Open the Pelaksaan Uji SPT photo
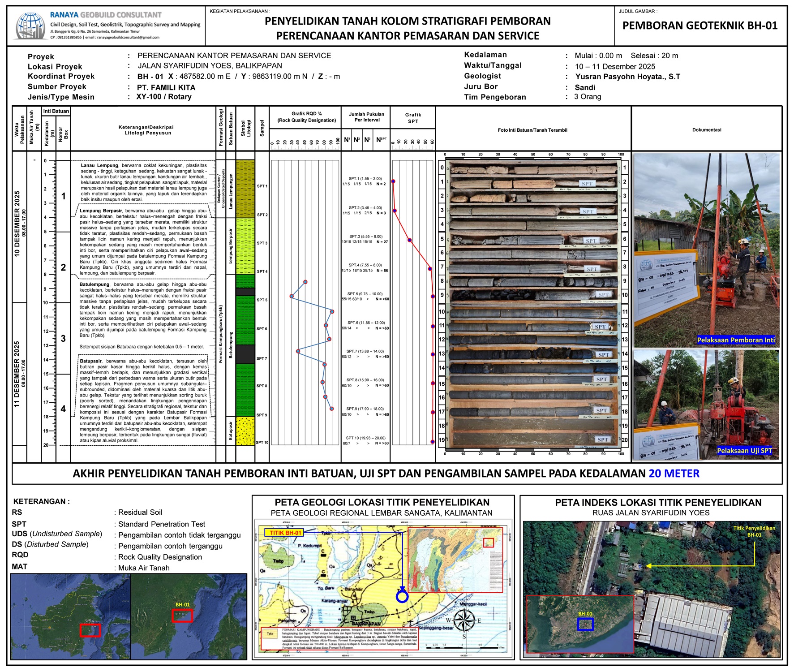794x672 pixels. [706, 405]
